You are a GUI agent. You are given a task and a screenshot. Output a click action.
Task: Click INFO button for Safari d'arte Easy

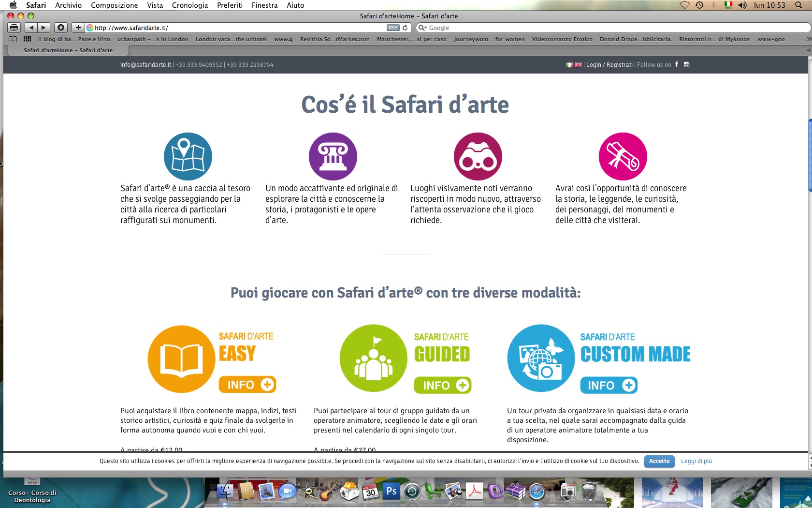tap(247, 385)
